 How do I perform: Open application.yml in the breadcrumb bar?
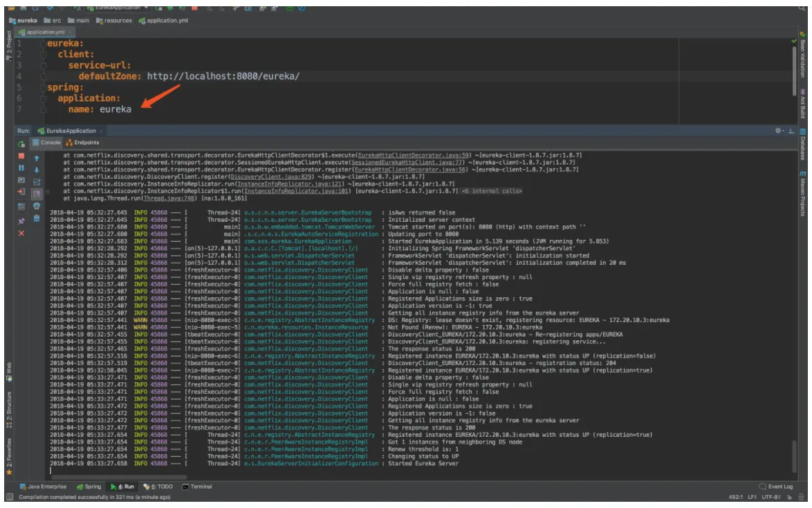click(x=163, y=21)
